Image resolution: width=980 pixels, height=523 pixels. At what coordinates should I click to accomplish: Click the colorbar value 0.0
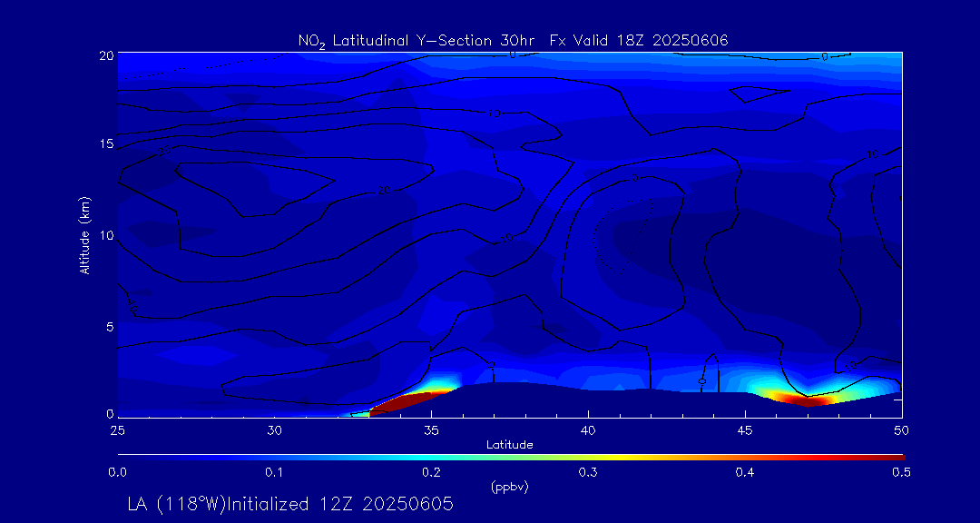point(118,473)
